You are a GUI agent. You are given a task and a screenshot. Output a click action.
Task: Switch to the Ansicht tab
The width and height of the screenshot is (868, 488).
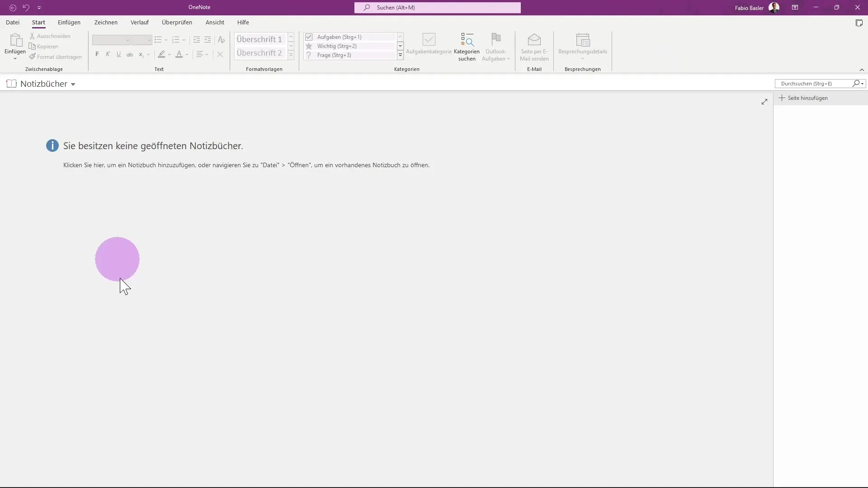pyautogui.click(x=215, y=22)
